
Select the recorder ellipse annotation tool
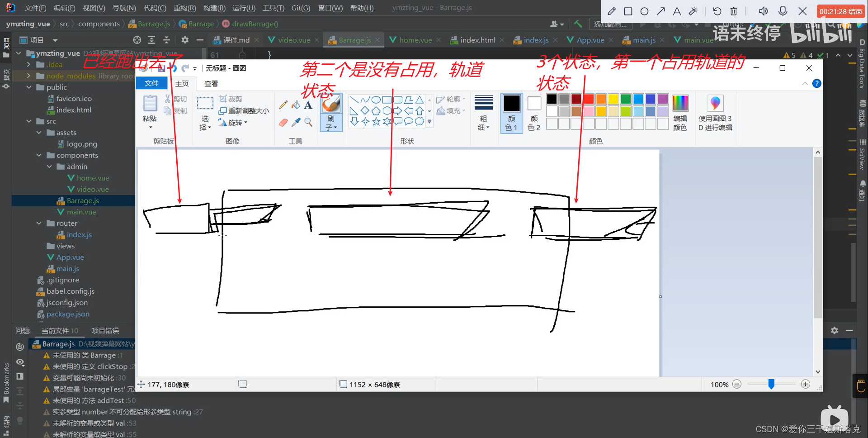(x=644, y=11)
